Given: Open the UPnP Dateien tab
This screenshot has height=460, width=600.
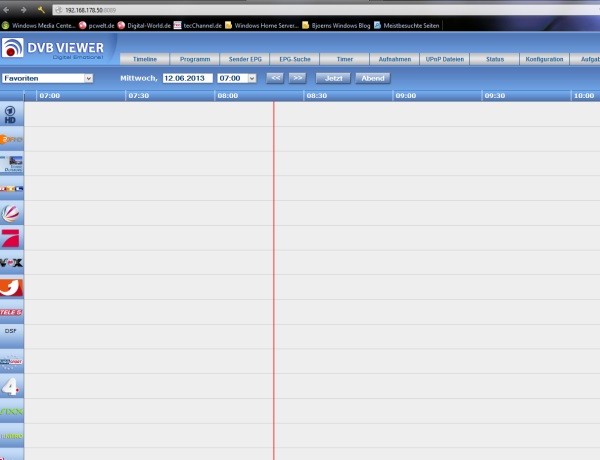Looking at the screenshot, I should (445, 59).
